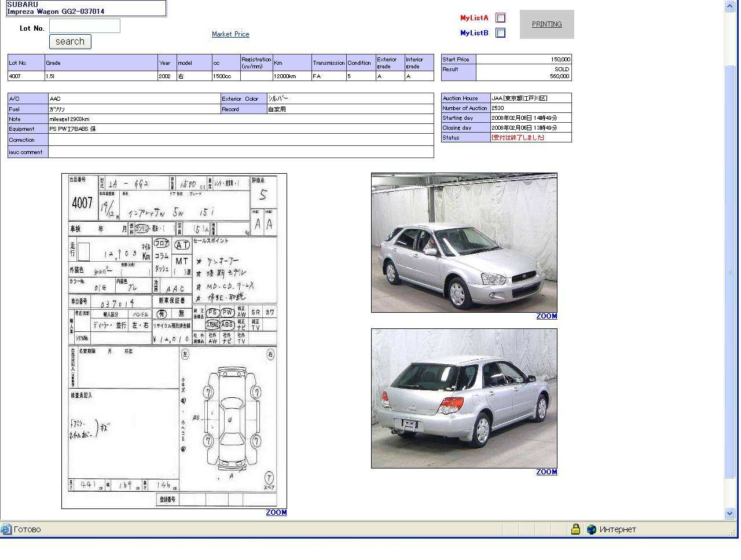The image size is (741, 560).
Task: Select the SOLD 560,000 result cell
Action: click(524, 72)
